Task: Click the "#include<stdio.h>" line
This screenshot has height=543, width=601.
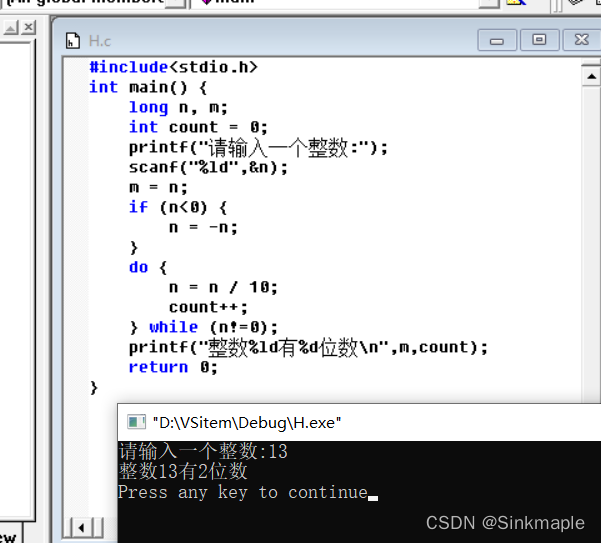Action: [173, 67]
